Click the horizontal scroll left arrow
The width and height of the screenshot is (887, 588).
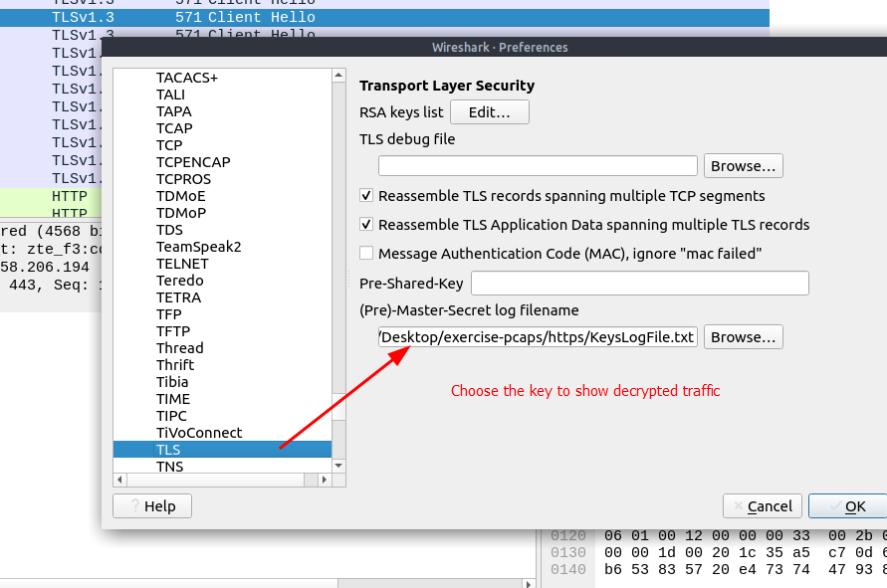pyautogui.click(x=119, y=480)
